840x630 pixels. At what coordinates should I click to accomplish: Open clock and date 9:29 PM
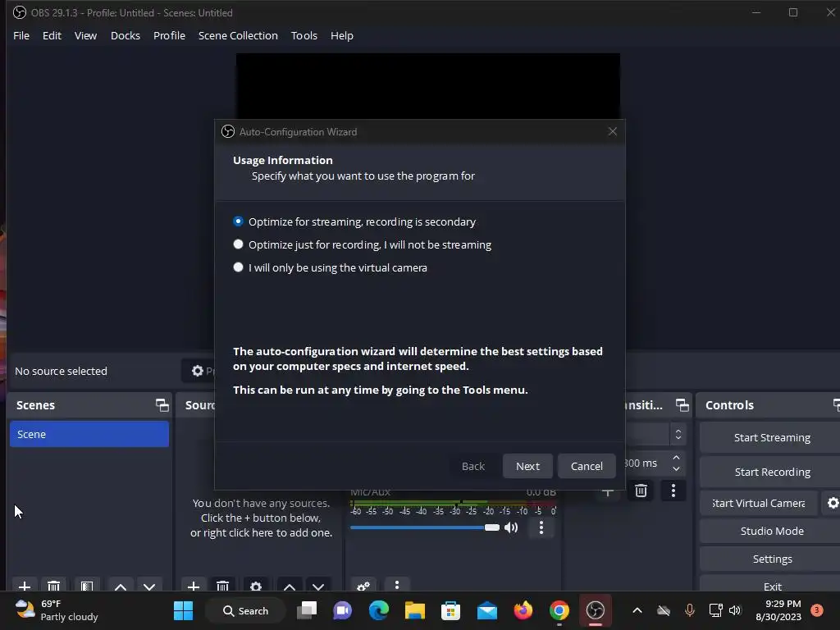(778, 610)
